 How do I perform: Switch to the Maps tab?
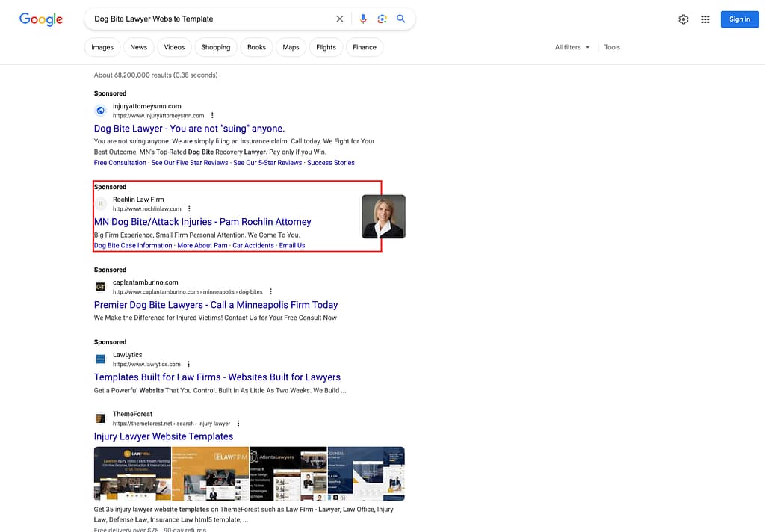pyautogui.click(x=291, y=47)
